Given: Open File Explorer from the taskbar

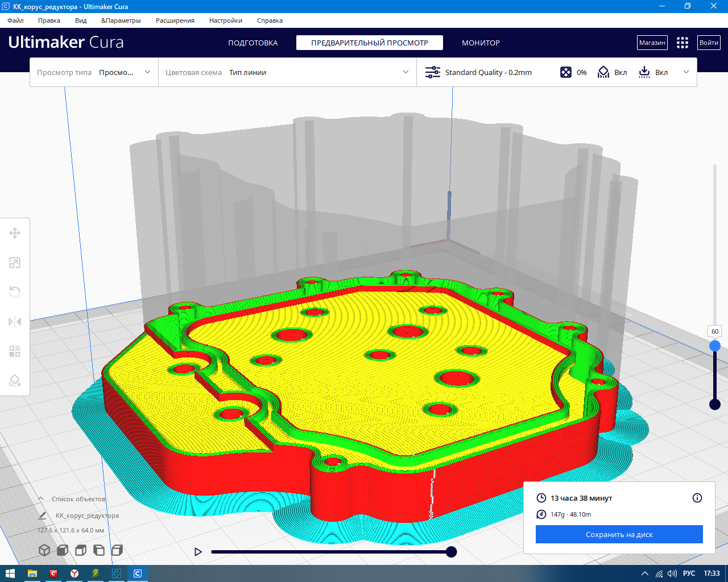Looking at the screenshot, I should 32,573.
